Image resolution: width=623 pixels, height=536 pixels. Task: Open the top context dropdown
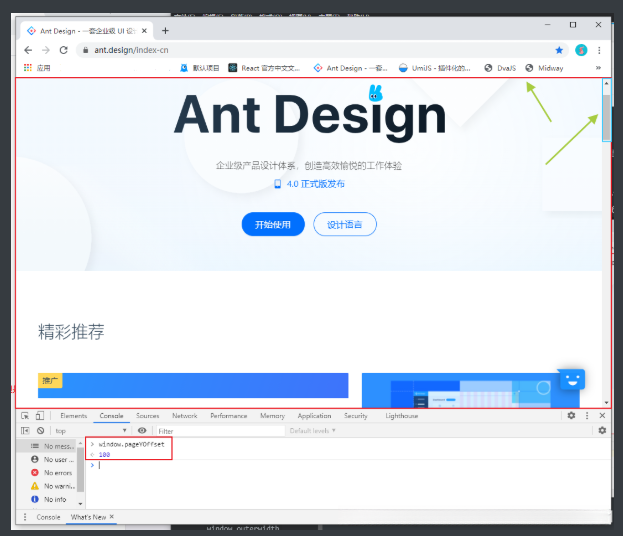(91, 431)
